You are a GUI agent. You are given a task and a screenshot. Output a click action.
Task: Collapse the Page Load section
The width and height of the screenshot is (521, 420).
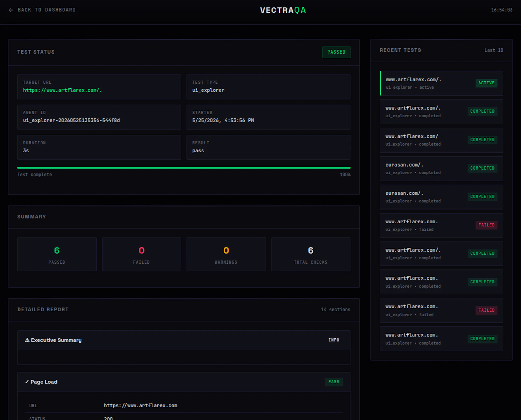tap(184, 382)
